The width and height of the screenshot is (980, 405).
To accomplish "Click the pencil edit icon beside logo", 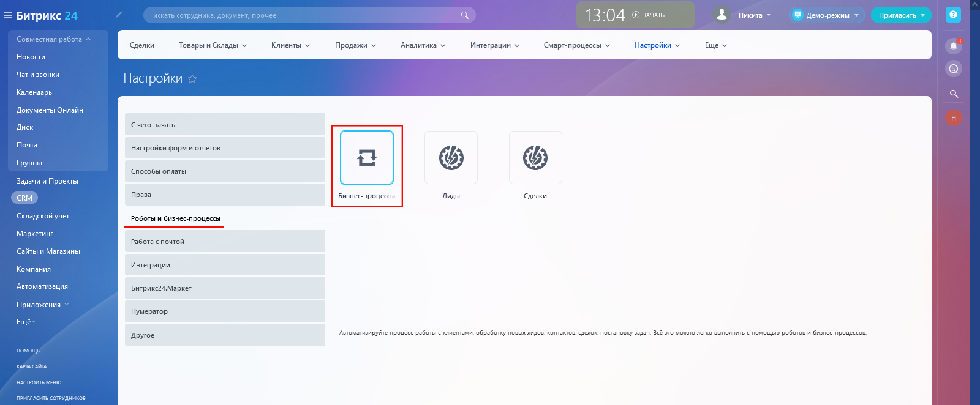I will pyautogui.click(x=119, y=15).
